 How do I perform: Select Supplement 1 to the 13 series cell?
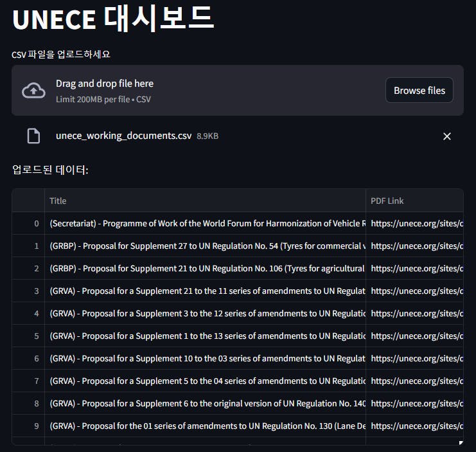205,336
